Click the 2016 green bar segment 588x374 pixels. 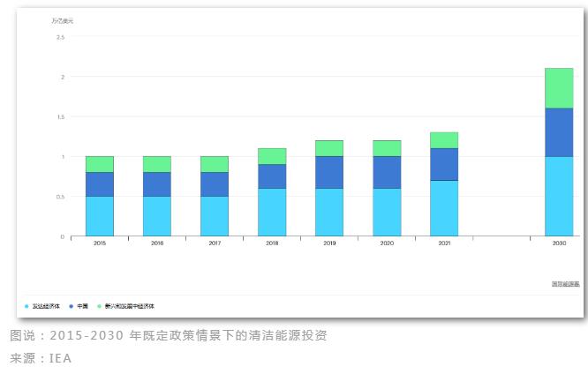[x=157, y=164]
